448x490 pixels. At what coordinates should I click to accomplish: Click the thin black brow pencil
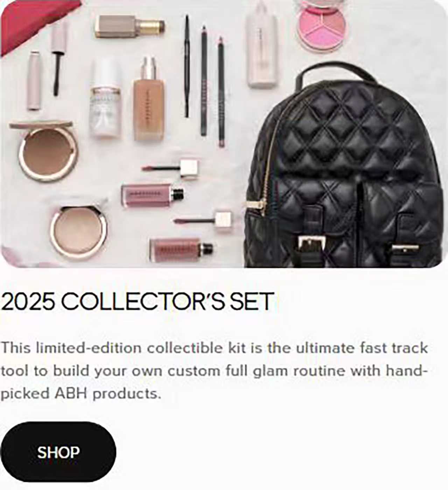pos(187,66)
